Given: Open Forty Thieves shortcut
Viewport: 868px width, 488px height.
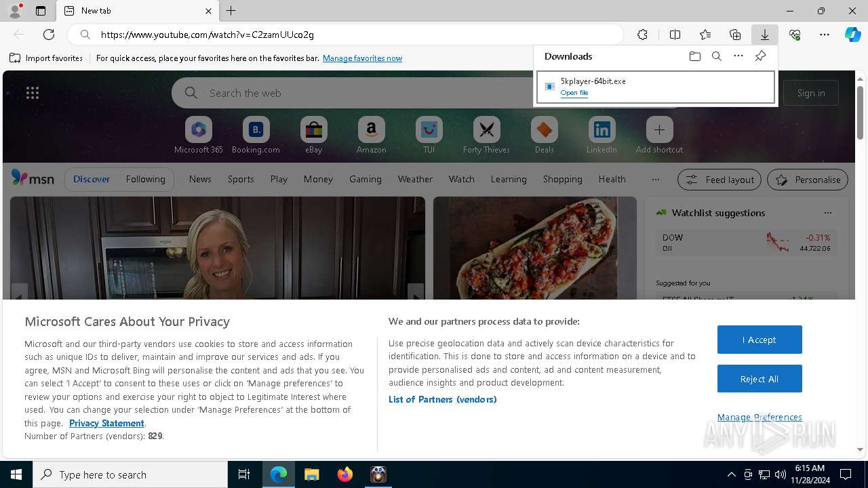Looking at the screenshot, I should tap(486, 136).
